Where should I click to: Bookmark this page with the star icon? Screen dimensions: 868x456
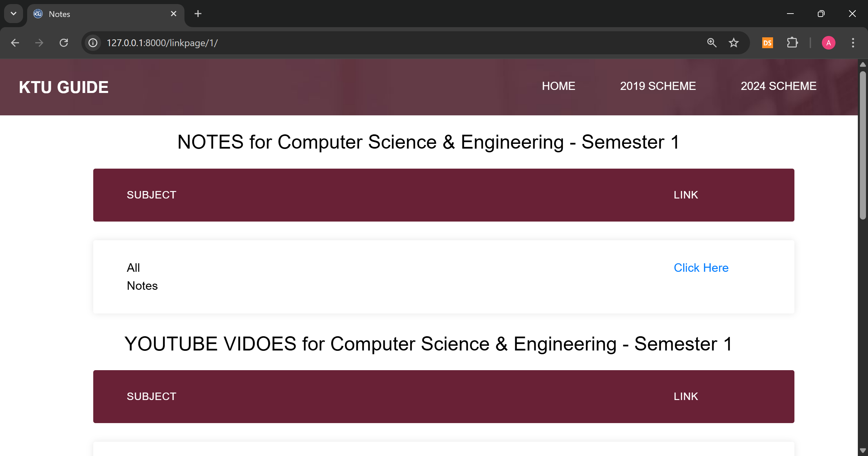point(734,43)
